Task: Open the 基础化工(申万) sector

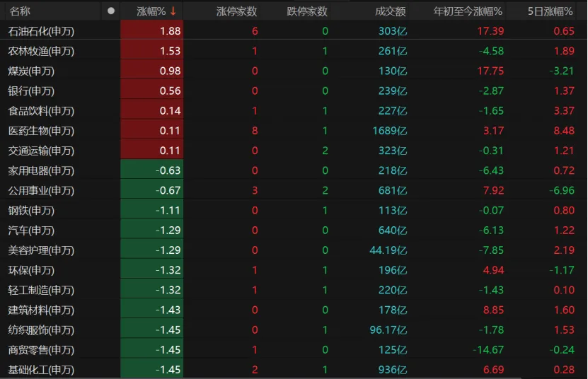Action: [41, 370]
